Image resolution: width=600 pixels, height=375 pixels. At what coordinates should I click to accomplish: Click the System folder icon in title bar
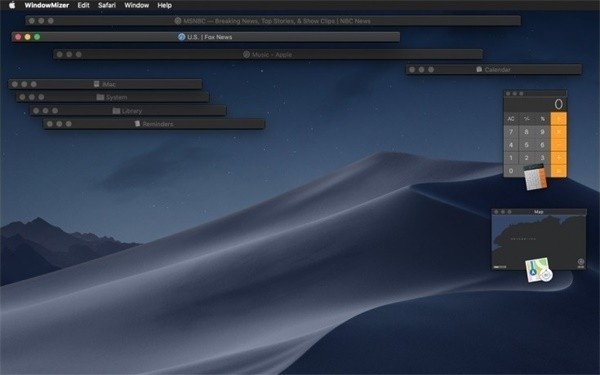pos(100,97)
